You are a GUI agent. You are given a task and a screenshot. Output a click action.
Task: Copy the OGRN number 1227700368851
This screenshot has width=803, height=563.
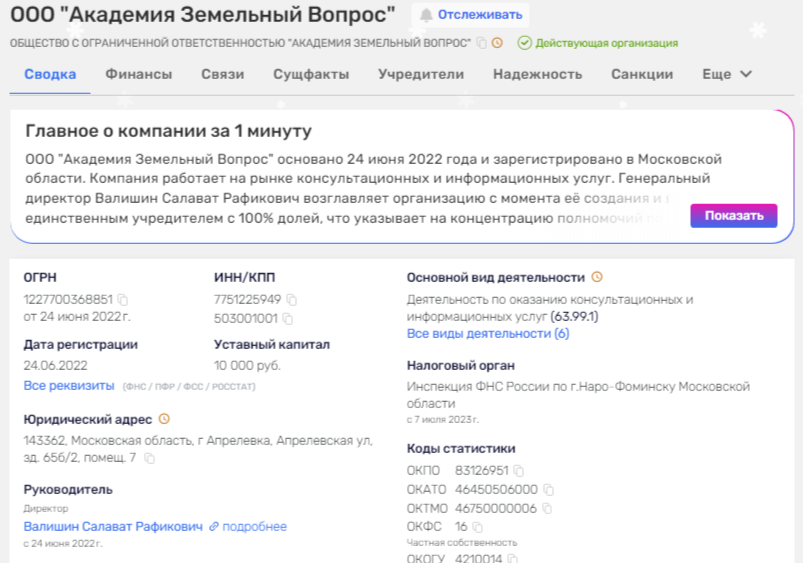(123, 300)
